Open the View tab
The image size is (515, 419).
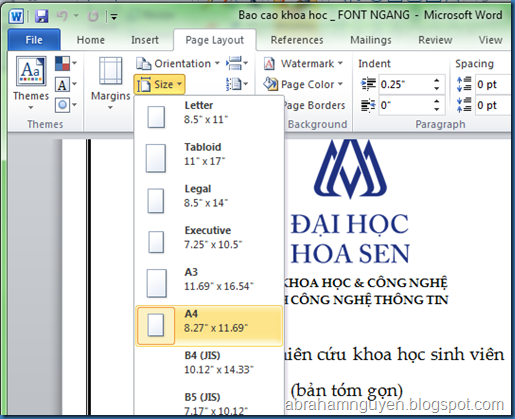click(x=490, y=40)
